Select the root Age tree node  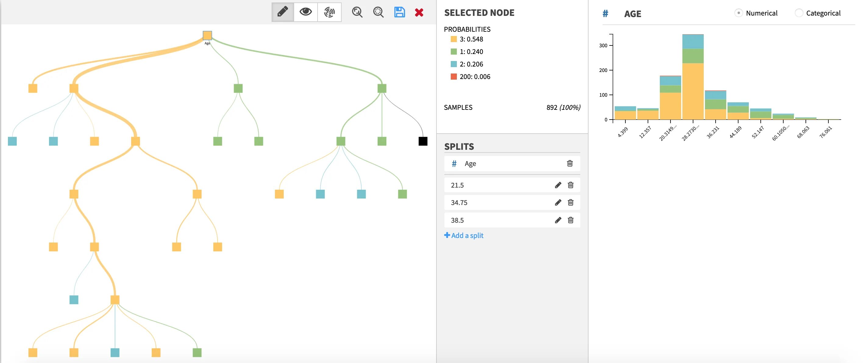(x=207, y=35)
